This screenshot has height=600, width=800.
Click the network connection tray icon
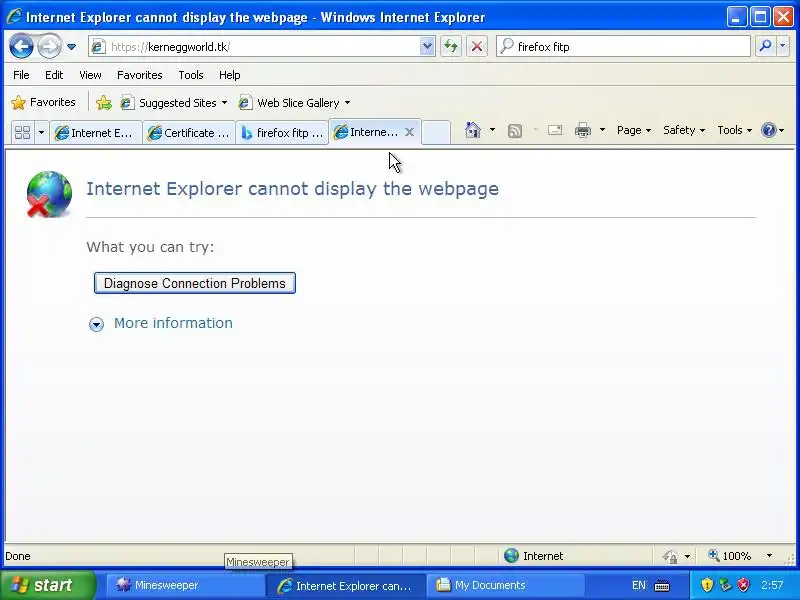[726, 585]
